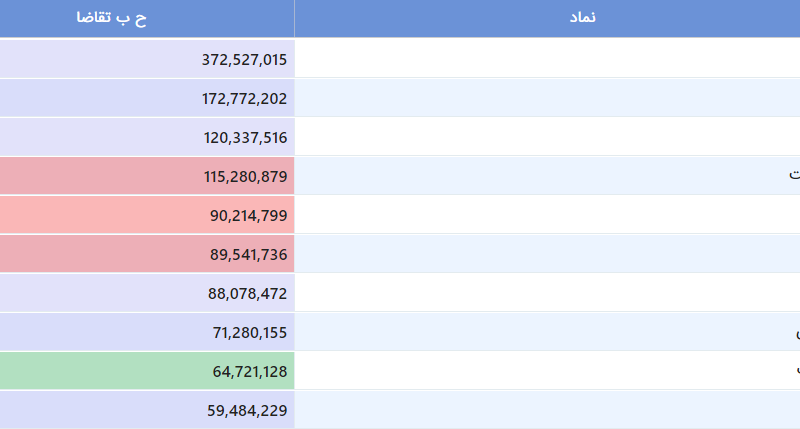Click the نماد cell beside 120,337,516
The width and height of the screenshot is (800, 429).
click(547, 137)
